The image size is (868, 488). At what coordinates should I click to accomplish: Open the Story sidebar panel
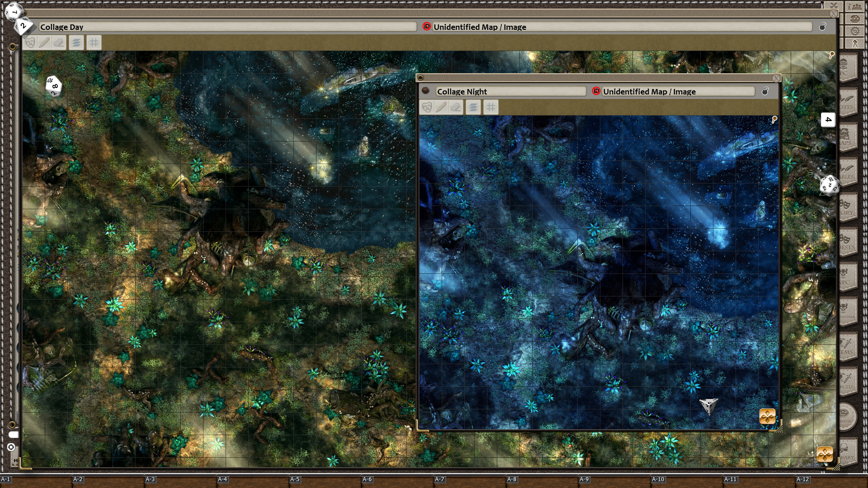[848, 208]
